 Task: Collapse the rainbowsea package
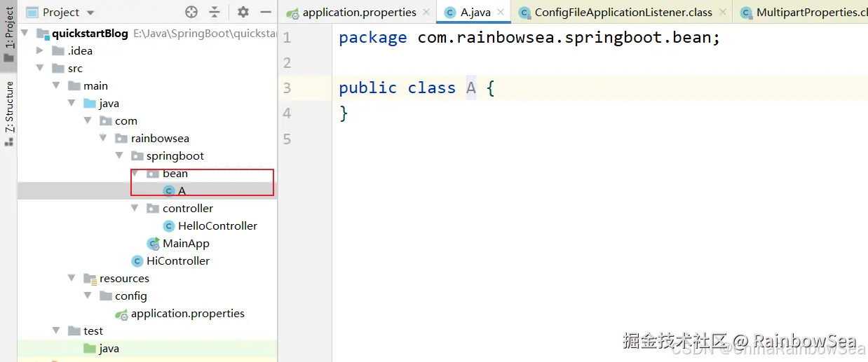[x=103, y=138]
